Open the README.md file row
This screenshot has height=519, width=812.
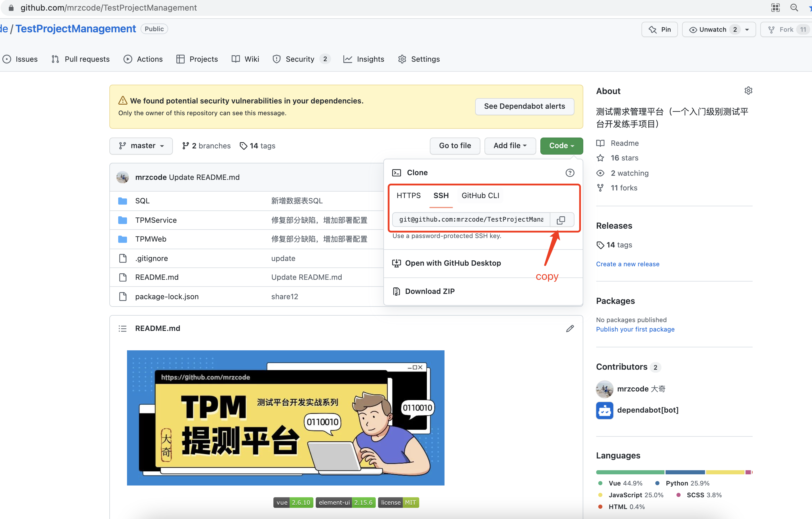pos(246,277)
